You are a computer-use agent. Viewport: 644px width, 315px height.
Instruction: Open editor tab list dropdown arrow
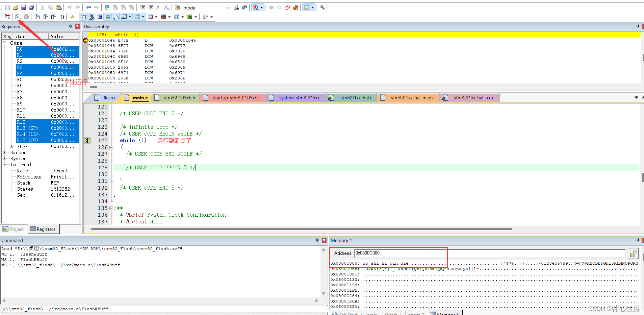tap(636, 97)
